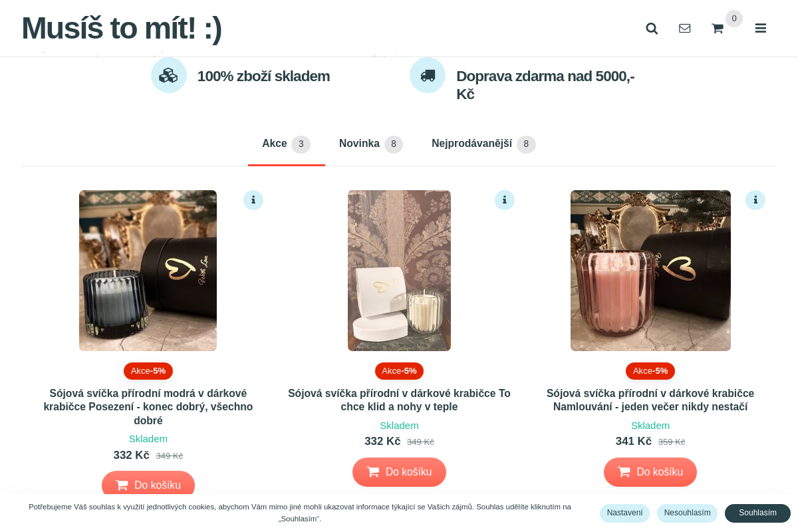Click the info icon on the middle candle product
Screen dimensions: 798x532
point(504,199)
